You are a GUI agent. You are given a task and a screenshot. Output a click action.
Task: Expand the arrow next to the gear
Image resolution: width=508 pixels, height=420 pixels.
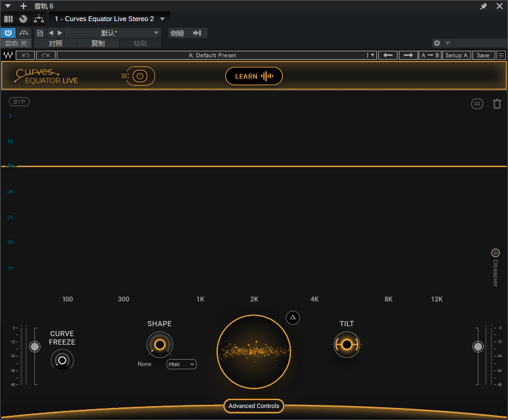pos(448,43)
